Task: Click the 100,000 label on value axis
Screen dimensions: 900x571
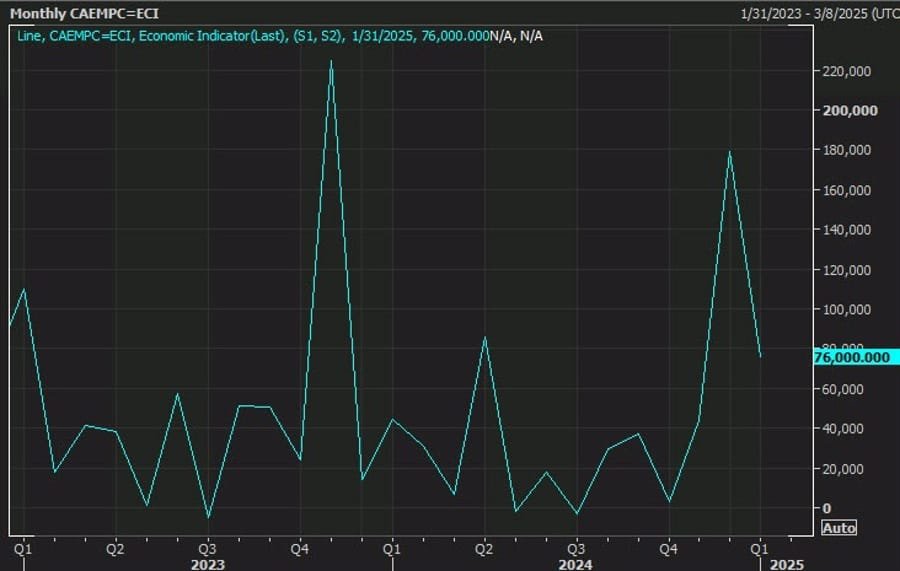Action: point(850,309)
